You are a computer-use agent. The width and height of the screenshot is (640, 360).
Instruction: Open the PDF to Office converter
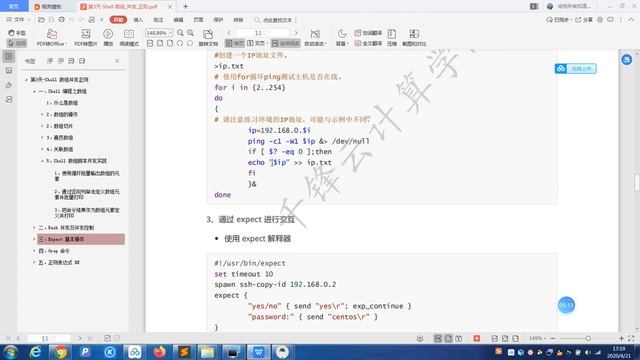pyautogui.click(x=51, y=38)
